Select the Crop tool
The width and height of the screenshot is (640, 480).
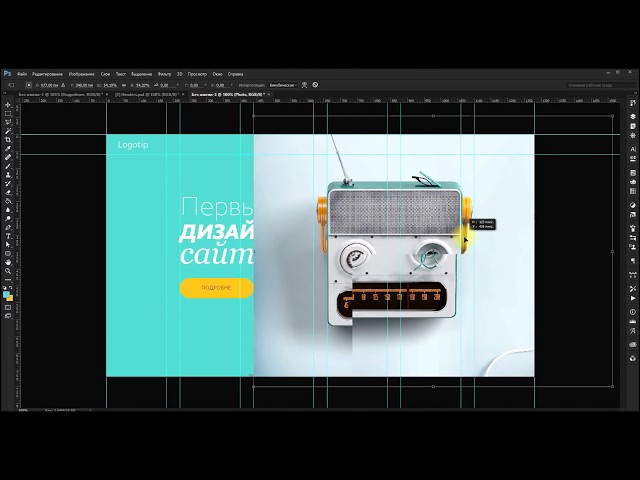tap(8, 140)
